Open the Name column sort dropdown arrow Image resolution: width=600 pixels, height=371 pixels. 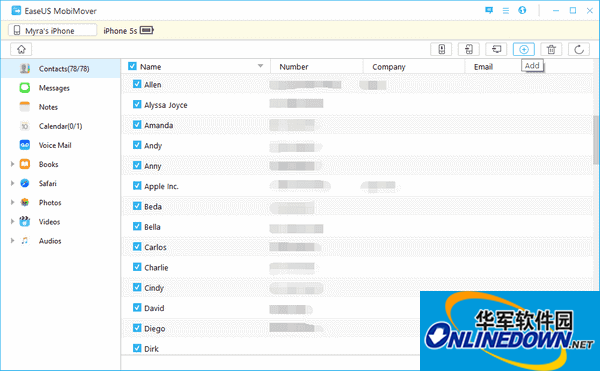click(260, 66)
